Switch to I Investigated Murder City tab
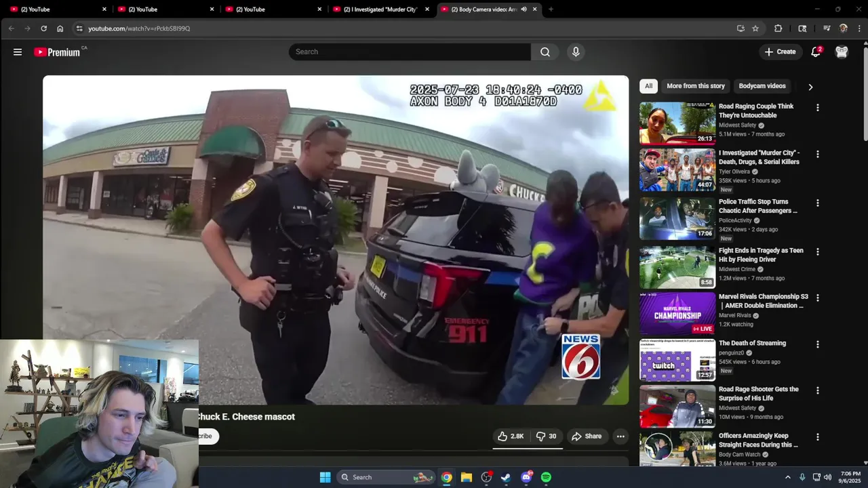This screenshot has height=488, width=868. pos(380,9)
